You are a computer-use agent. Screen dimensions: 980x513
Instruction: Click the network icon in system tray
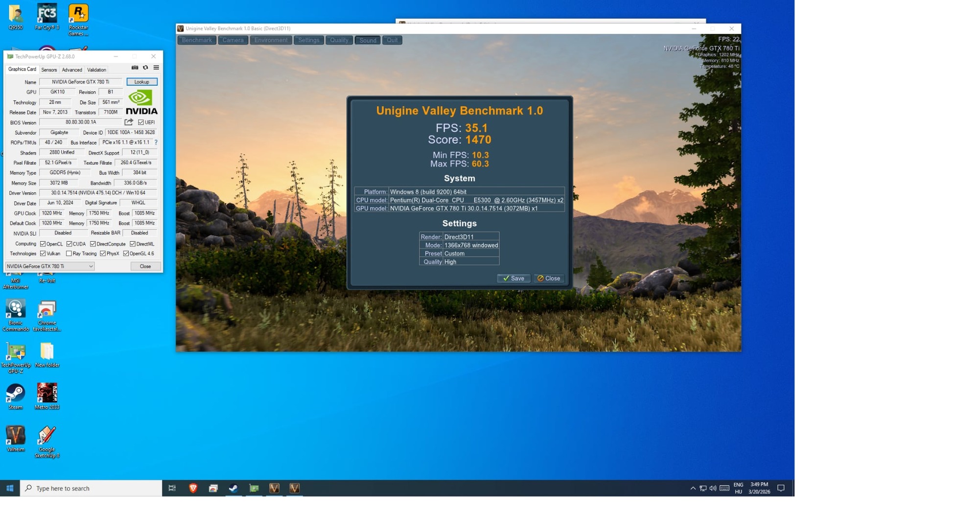pos(703,489)
